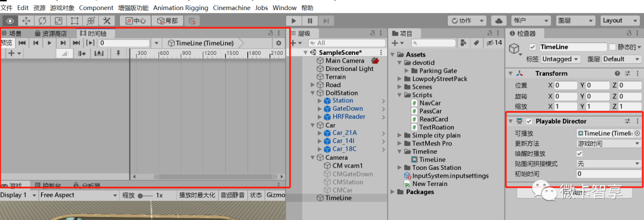Lock the timeline panel
The height and width of the screenshot is (220, 644).
(x=271, y=33)
